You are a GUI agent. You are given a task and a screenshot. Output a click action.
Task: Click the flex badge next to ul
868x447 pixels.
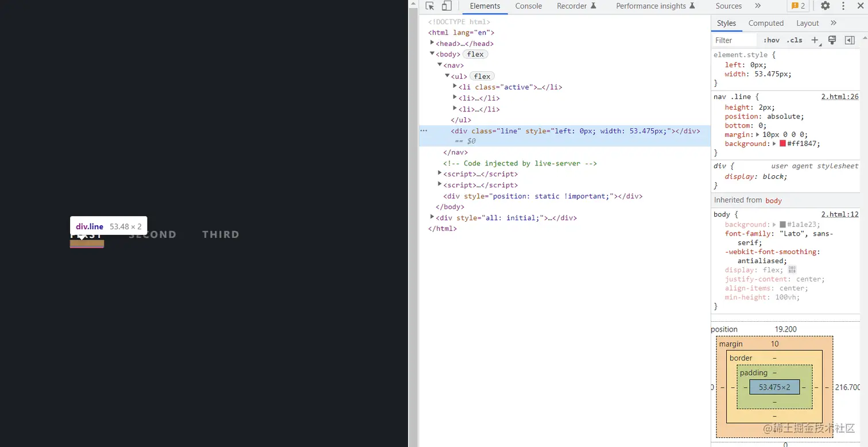tap(482, 76)
